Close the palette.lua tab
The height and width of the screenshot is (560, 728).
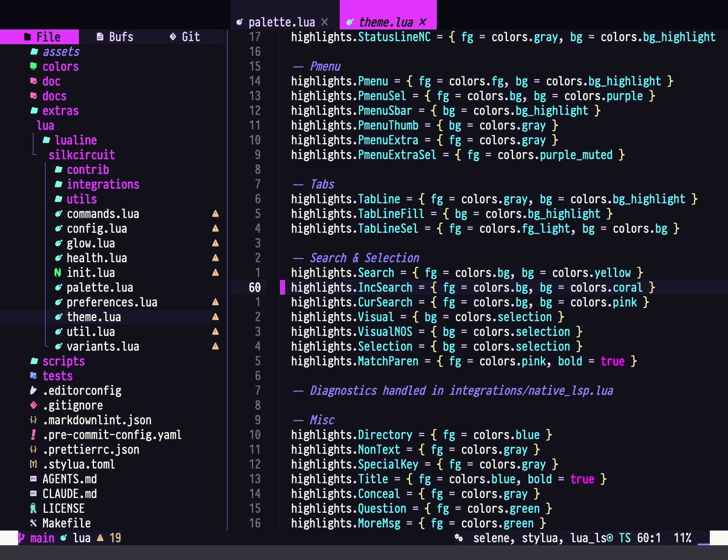pyautogui.click(x=325, y=22)
